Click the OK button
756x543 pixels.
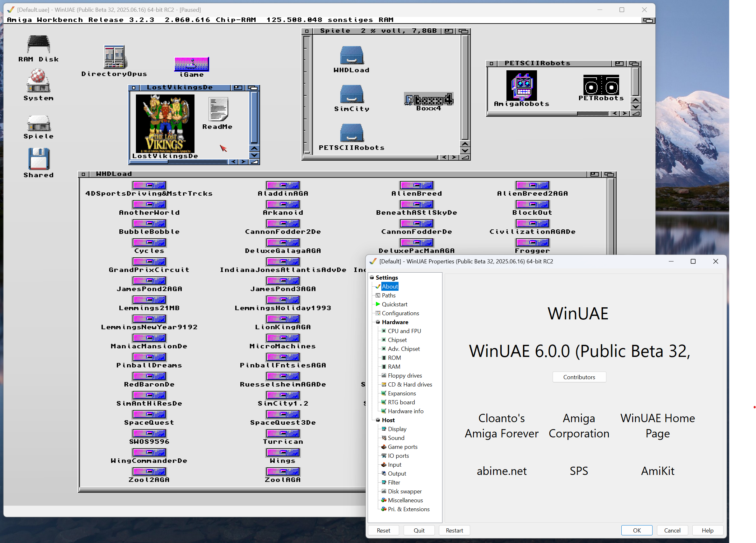pyautogui.click(x=637, y=530)
